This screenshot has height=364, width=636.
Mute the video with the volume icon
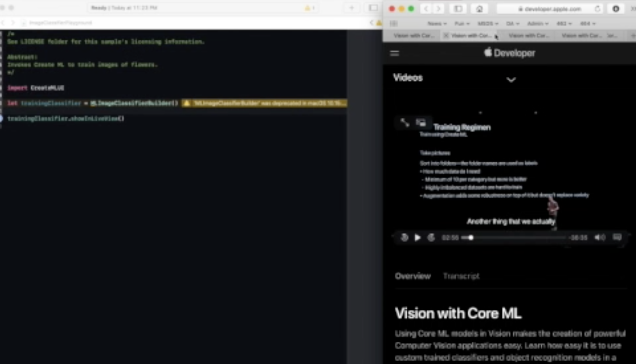coord(599,237)
